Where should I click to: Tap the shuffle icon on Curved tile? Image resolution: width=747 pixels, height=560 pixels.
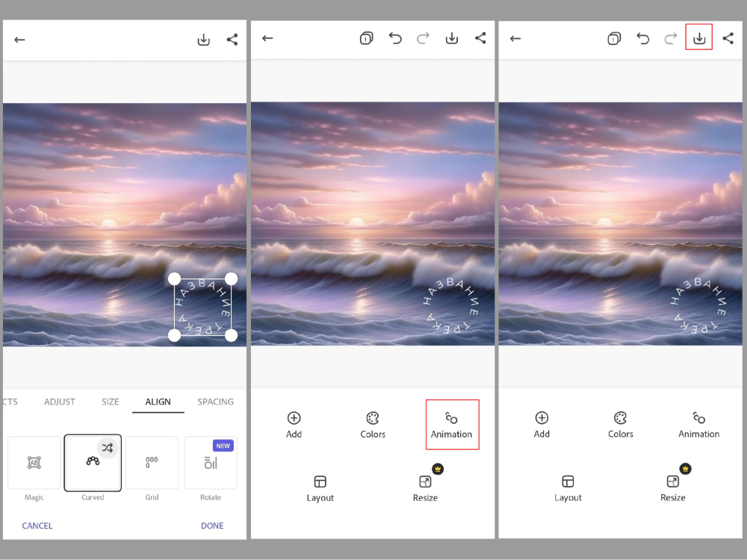tap(108, 448)
